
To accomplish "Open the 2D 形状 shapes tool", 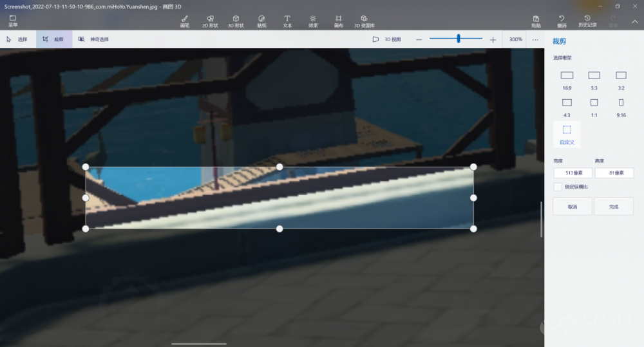I will point(210,21).
